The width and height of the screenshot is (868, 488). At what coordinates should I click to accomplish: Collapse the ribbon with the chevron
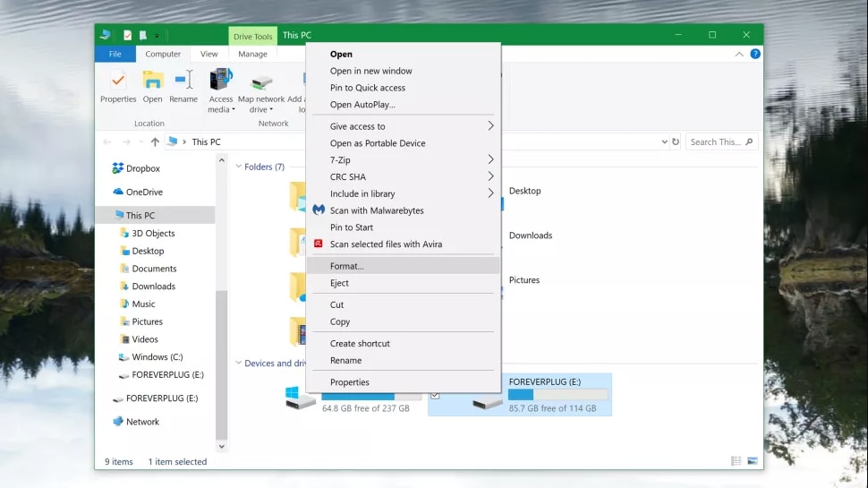739,55
